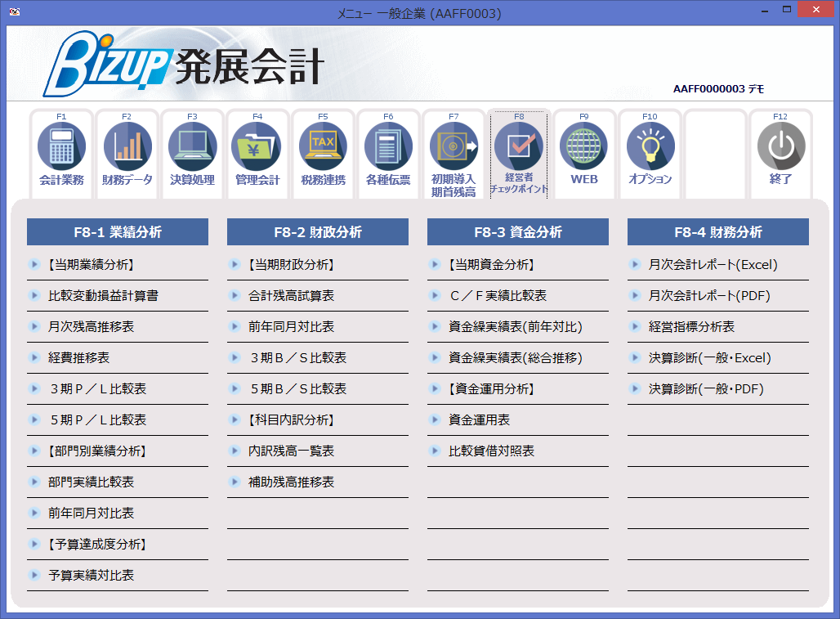Open the オプション (options) icon
Screen dimensions: 840x619
650,154
